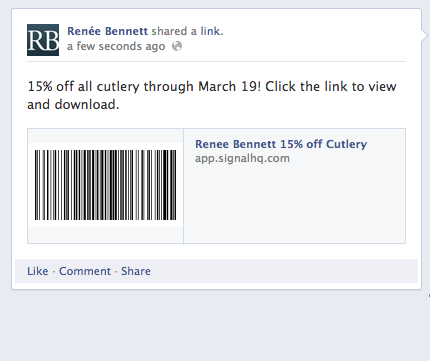Click the timeline pointer notch on post edge
The image size is (430, 361).
pyautogui.click(x=424, y=35)
